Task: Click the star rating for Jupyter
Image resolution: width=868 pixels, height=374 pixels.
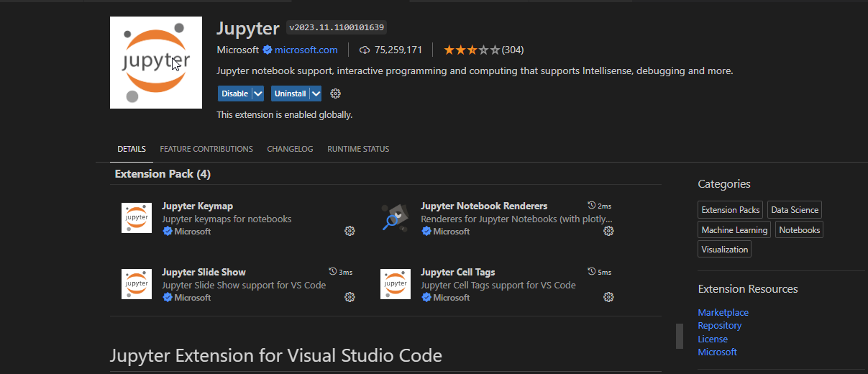Action: click(471, 50)
